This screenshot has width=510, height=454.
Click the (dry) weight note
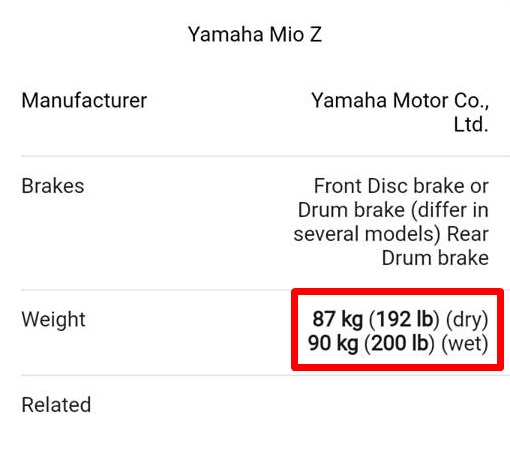pyautogui.click(x=467, y=320)
